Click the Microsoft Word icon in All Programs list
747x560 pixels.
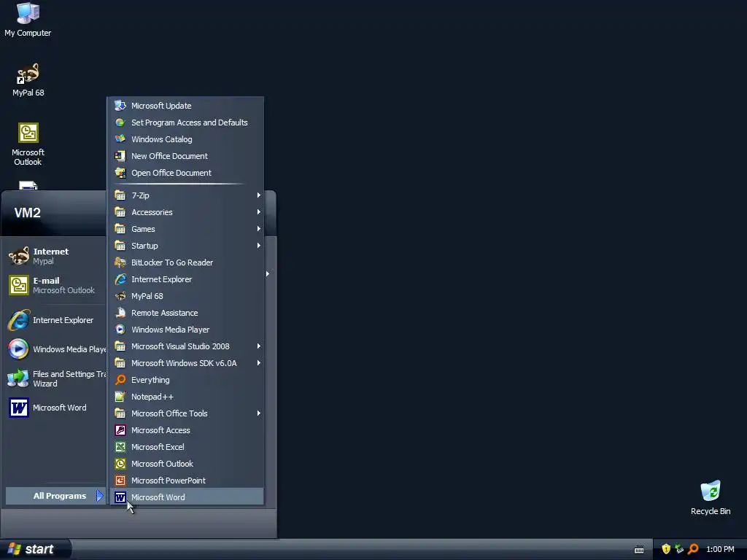(120, 497)
